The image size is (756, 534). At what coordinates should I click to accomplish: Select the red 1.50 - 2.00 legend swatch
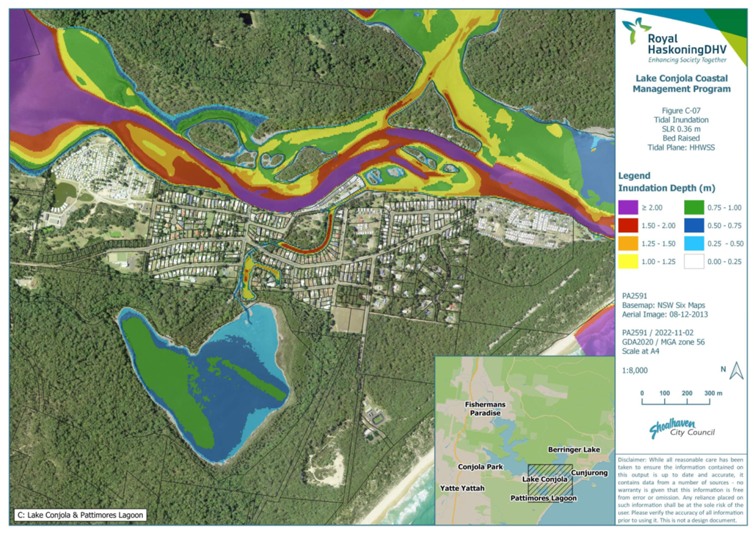(x=628, y=226)
